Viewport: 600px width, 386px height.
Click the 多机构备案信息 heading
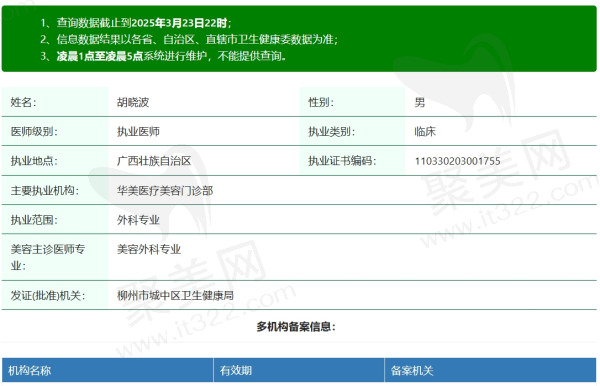click(296, 327)
